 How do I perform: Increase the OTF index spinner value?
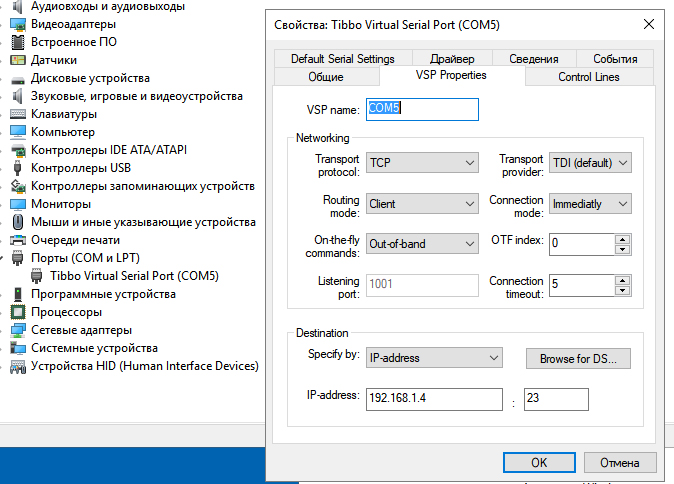(622, 238)
